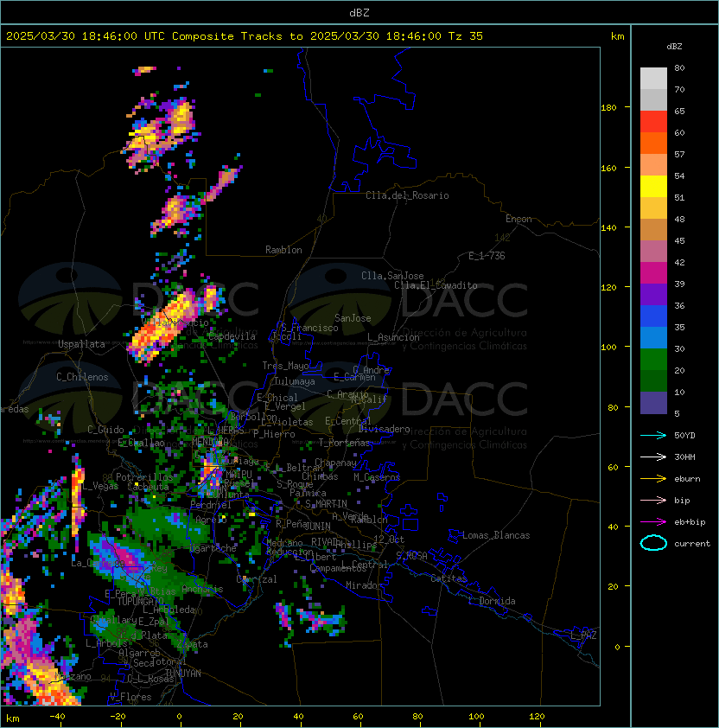Screen dimensions: 719x728
Task: Click the yellow eburn arrow icon
Action: (x=653, y=479)
